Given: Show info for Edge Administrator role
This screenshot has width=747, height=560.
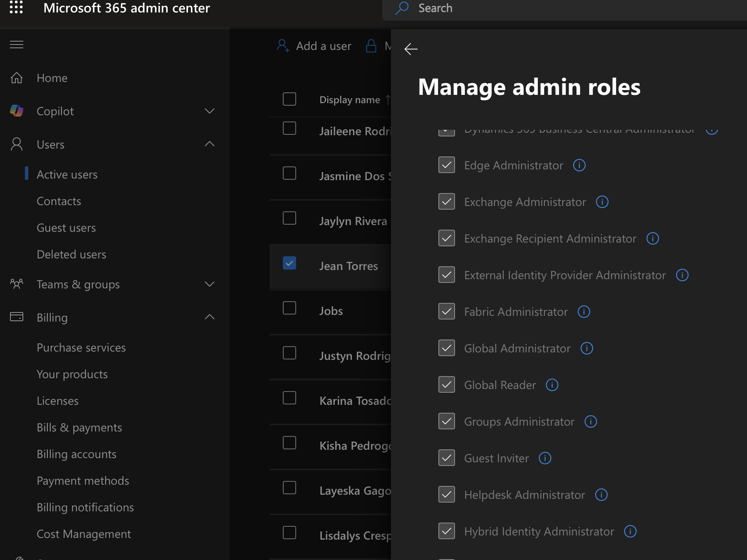Looking at the screenshot, I should tap(579, 165).
